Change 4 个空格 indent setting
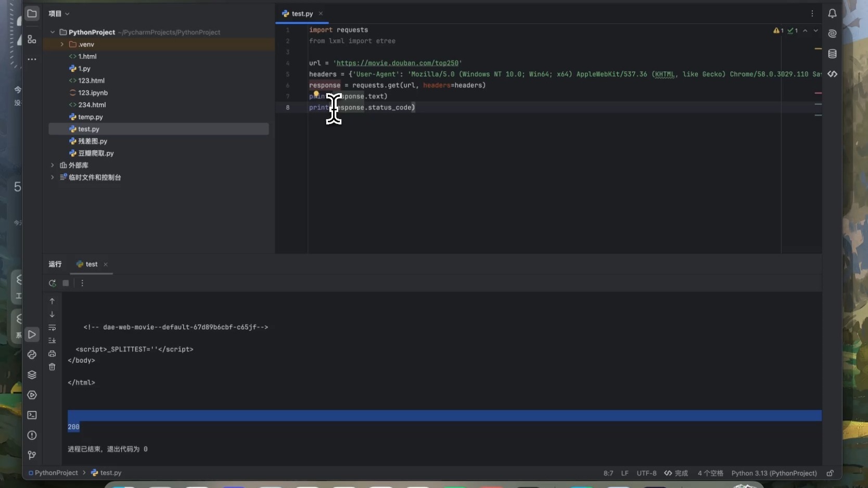Viewport: 868px width, 488px height. coord(710,473)
